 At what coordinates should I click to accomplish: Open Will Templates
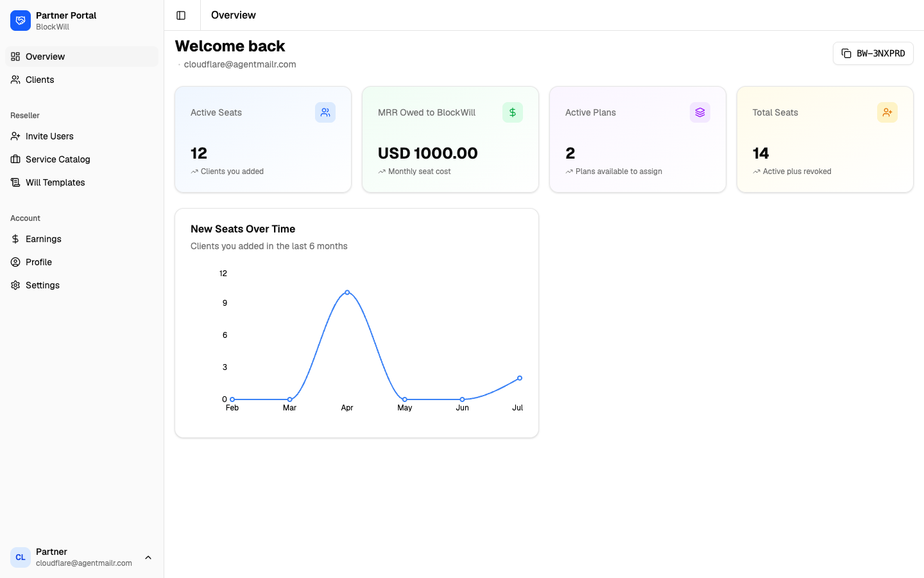81,182
